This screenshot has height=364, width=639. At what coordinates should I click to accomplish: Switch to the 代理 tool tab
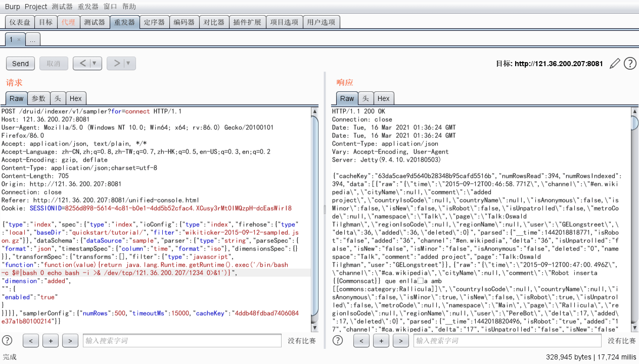pyautogui.click(x=68, y=22)
